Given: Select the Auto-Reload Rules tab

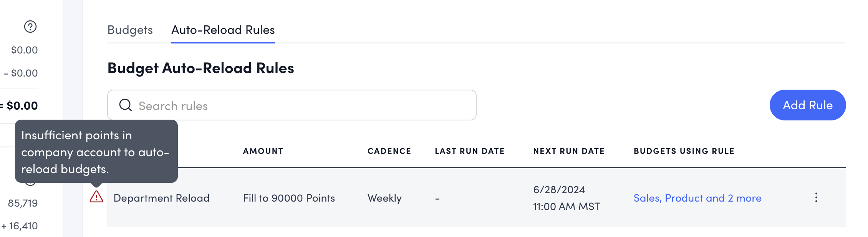Looking at the screenshot, I should (x=223, y=30).
